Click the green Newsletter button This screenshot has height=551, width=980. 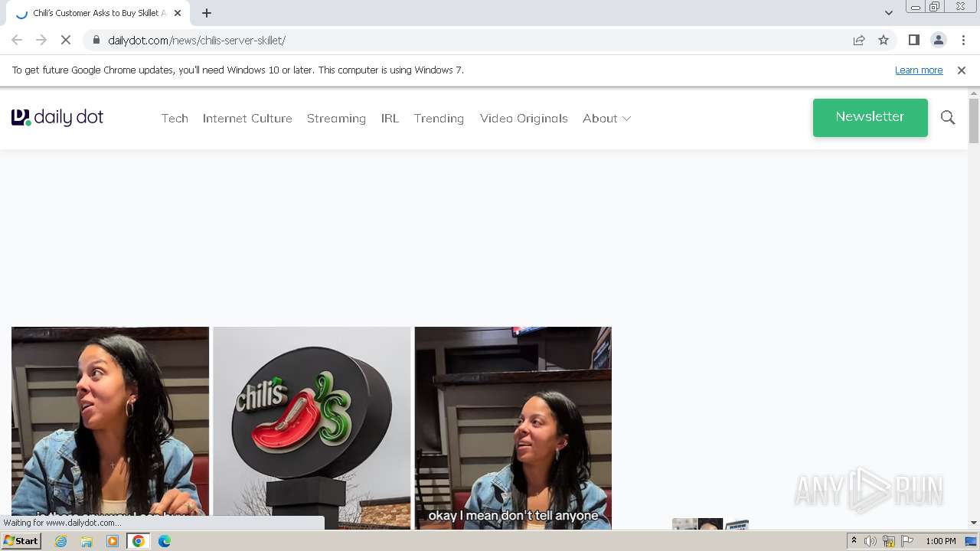click(x=871, y=117)
